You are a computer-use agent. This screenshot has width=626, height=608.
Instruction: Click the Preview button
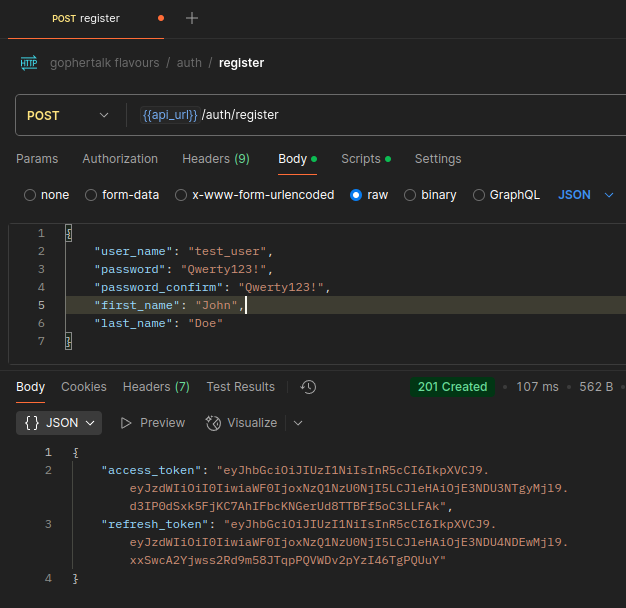pyautogui.click(x=153, y=423)
